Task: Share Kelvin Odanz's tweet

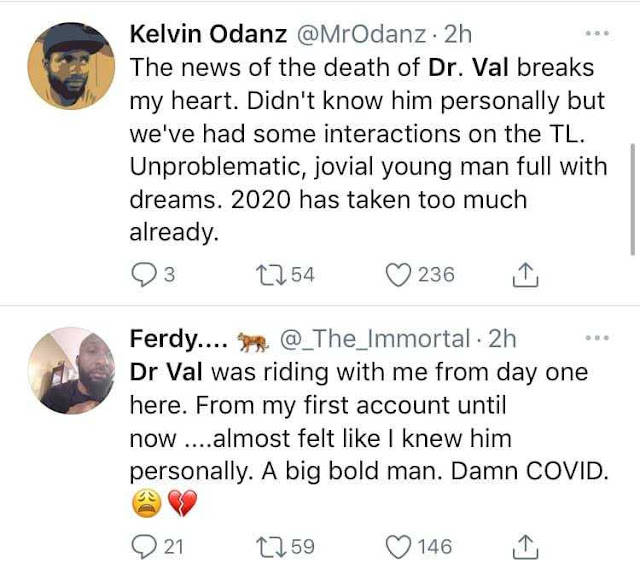Action: (525, 274)
